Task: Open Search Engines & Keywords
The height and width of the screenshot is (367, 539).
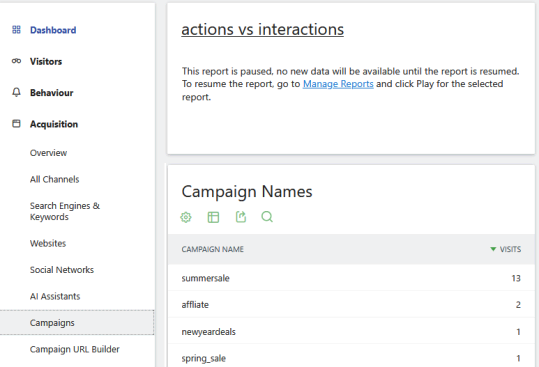Action: [65, 211]
